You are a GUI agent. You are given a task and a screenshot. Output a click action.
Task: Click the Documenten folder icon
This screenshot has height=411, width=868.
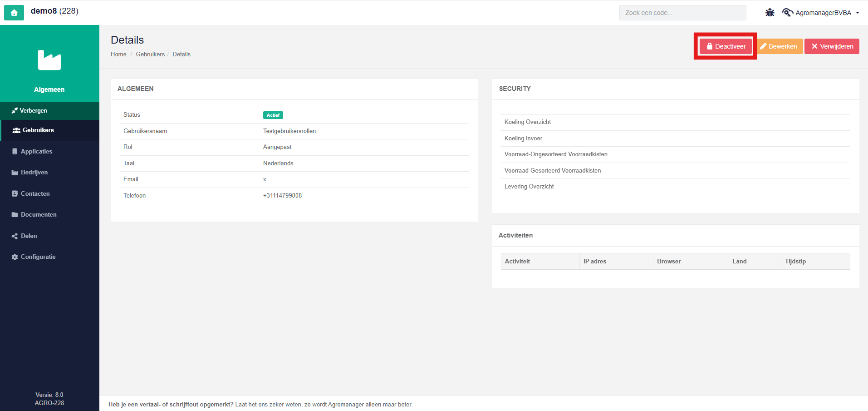[x=15, y=215]
